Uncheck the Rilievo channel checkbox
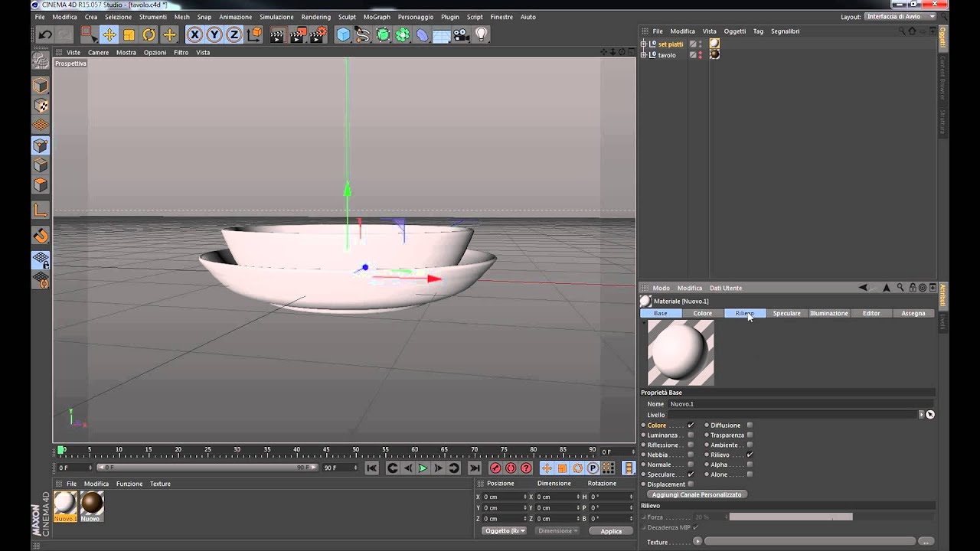 coord(750,455)
